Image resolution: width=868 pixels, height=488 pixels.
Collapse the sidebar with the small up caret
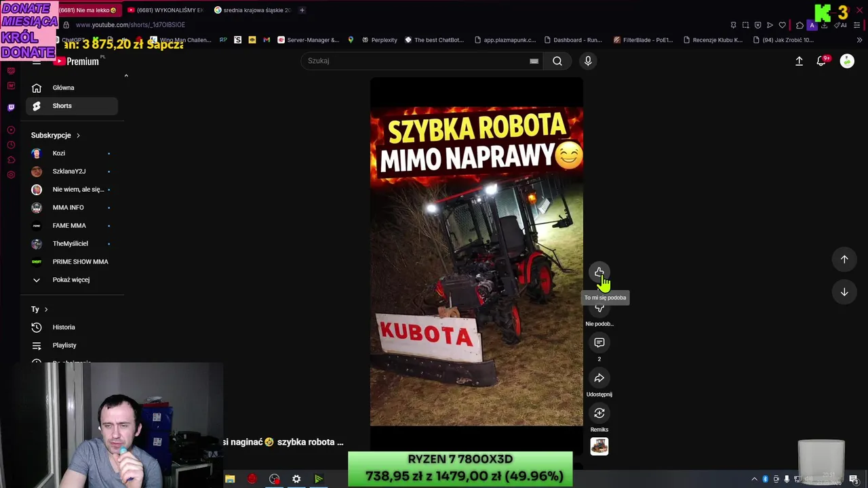(126, 76)
